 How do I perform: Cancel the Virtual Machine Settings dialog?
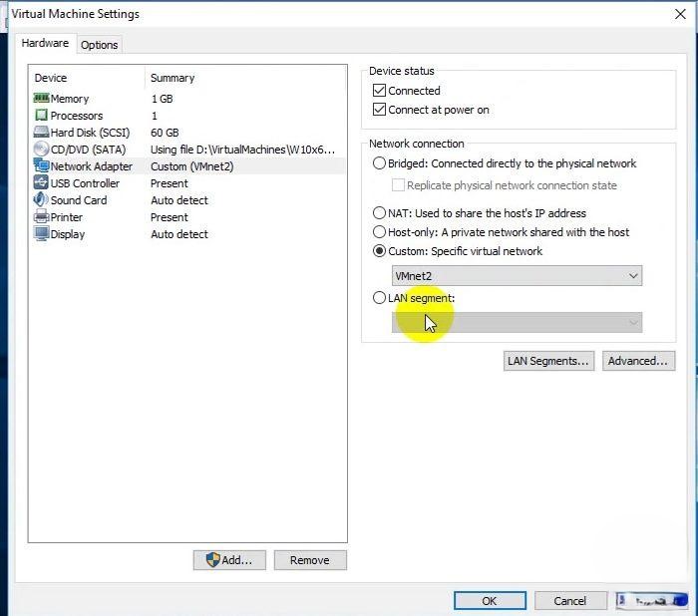click(x=570, y=601)
